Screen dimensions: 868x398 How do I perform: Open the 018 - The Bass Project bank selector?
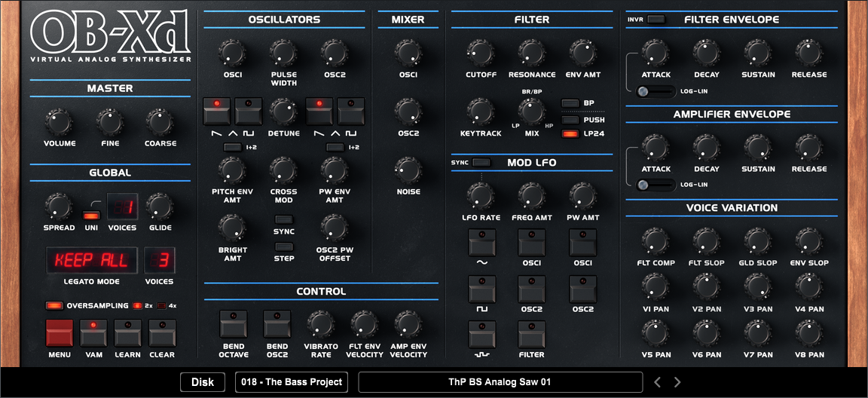tap(292, 382)
